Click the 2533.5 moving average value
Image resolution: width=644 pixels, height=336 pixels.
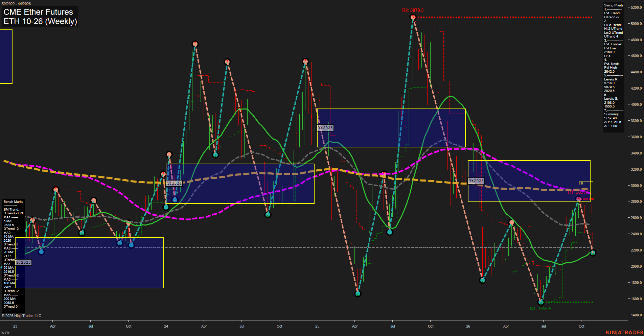pyautogui.click(x=9, y=225)
